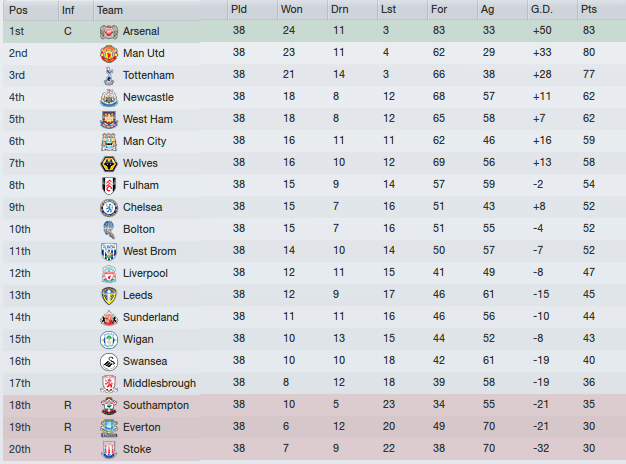The height and width of the screenshot is (464, 626).
Task: Click the Newcastle club badge
Action: click(x=108, y=97)
